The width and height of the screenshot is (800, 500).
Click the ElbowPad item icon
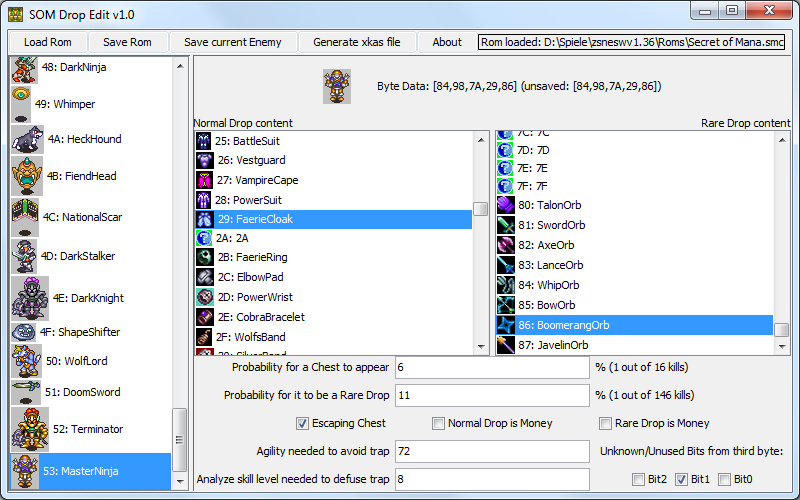point(205,277)
